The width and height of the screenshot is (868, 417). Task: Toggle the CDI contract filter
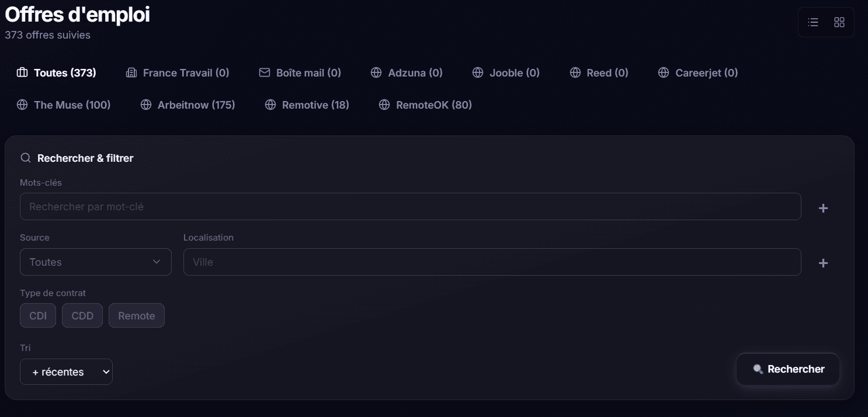coord(38,315)
